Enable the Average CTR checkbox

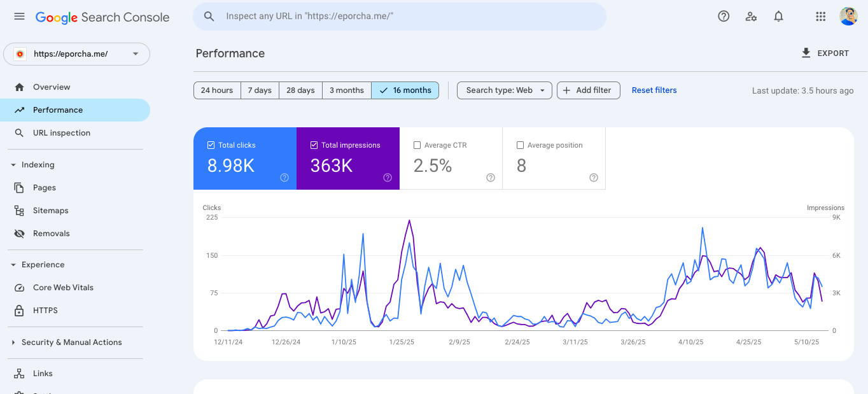tap(417, 145)
